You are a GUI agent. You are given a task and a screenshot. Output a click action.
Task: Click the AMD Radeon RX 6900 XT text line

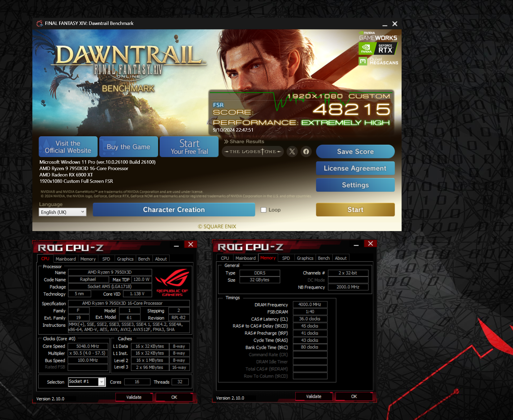[66, 175]
